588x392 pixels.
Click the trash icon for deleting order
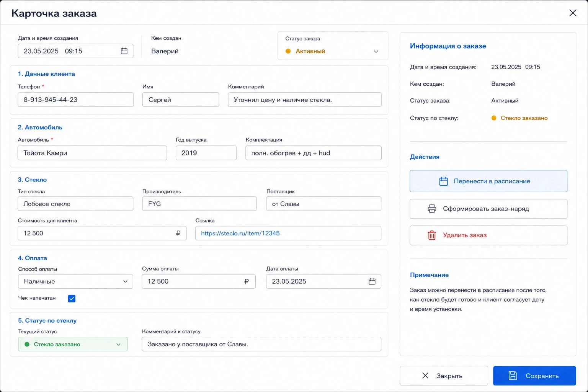(432, 235)
